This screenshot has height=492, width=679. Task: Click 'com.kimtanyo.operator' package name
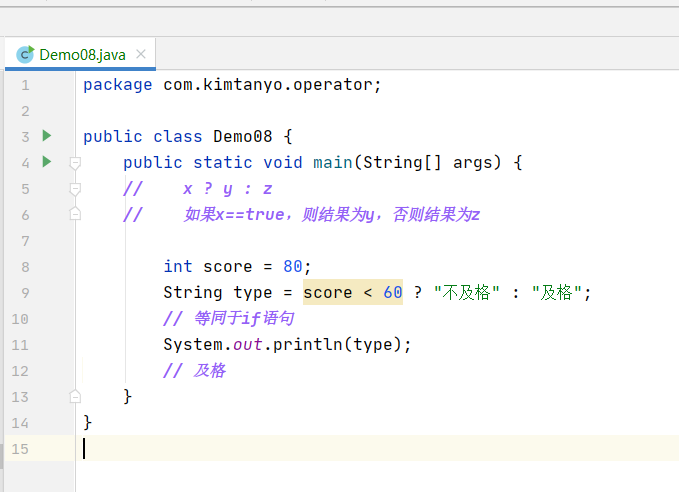(268, 85)
